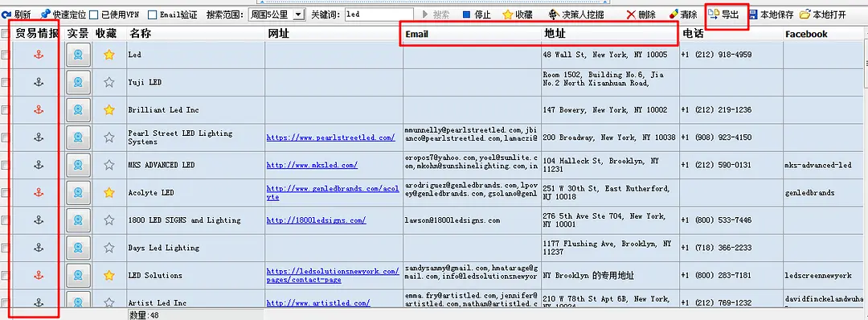Open the www.artistled.com link
This screenshot has height=320, width=868.
click(317, 303)
